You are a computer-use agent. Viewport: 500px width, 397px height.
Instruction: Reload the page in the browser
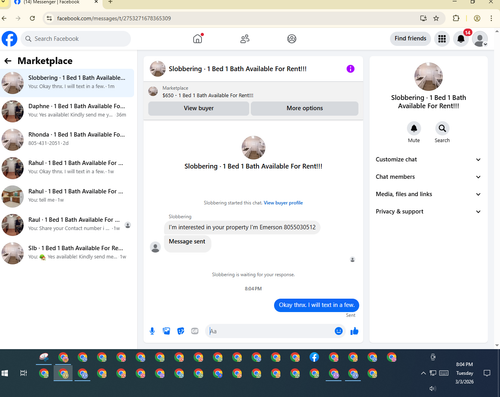[32, 18]
